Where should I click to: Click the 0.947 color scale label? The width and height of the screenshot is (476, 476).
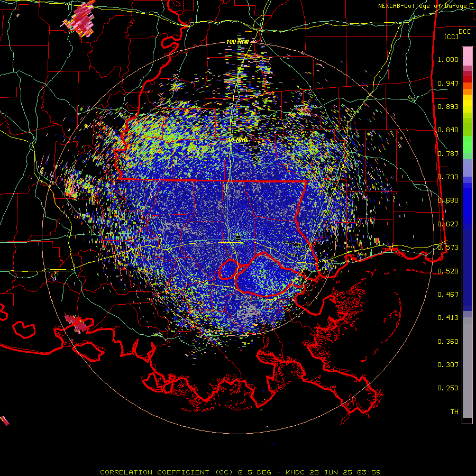coord(448,83)
